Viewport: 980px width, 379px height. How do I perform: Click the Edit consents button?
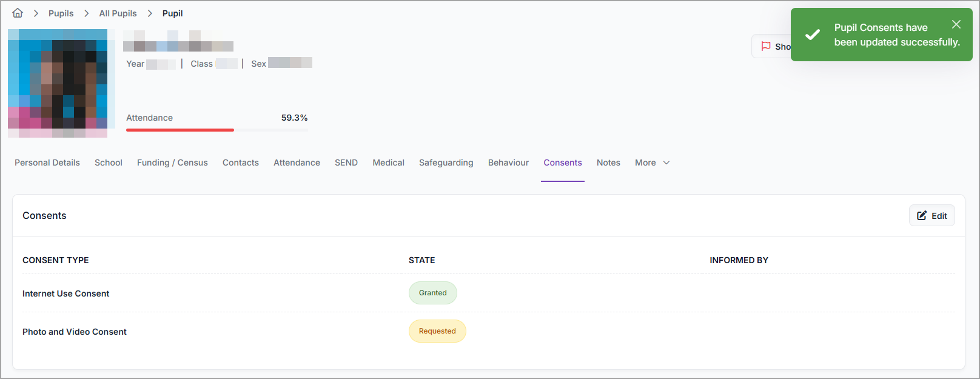click(x=931, y=216)
